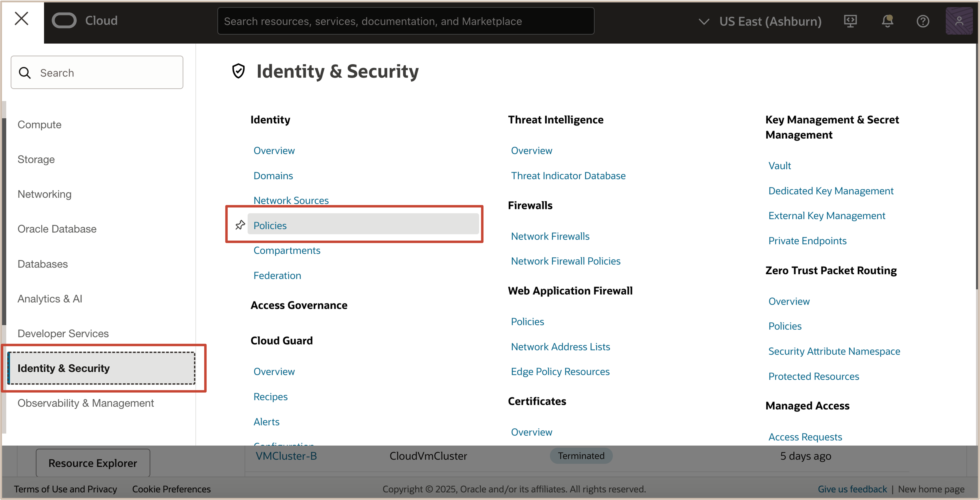Viewport: 980px width, 500px height.
Task: Open the Policies link under Identity
Action: coord(270,226)
